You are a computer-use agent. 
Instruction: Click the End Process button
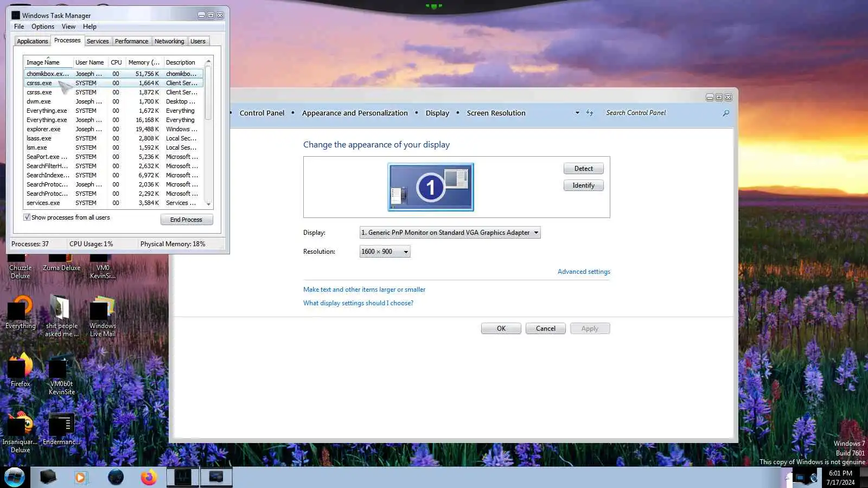(187, 220)
